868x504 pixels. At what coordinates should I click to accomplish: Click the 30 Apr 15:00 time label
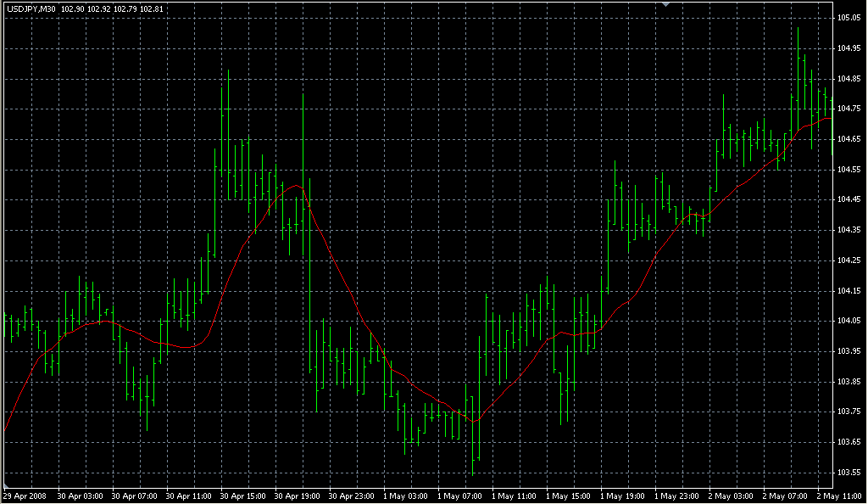pos(242,496)
